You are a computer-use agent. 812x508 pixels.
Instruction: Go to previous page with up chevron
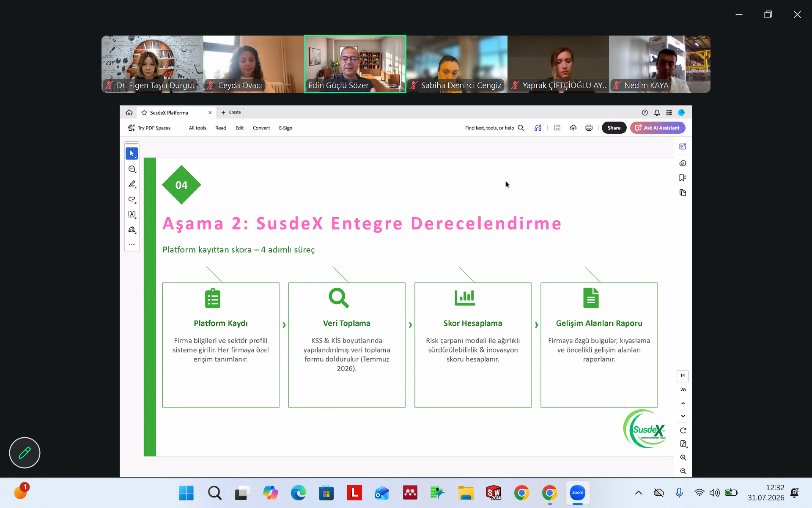pos(683,403)
